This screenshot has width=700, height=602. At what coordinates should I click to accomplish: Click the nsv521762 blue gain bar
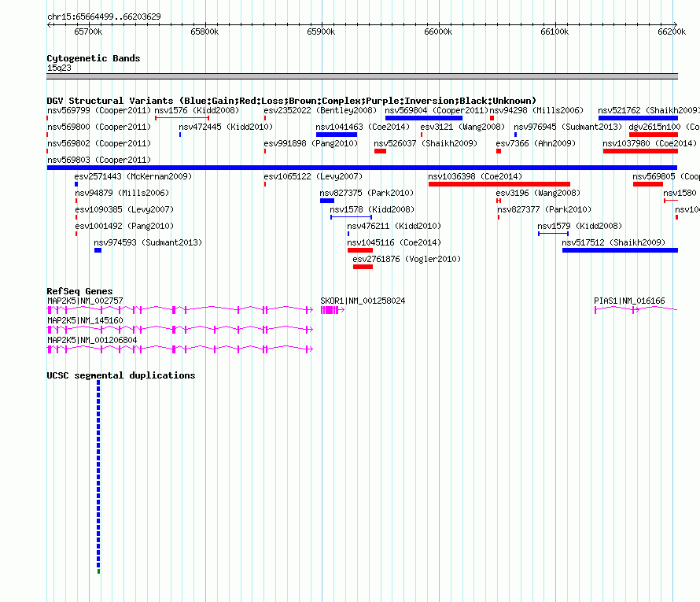tap(638, 118)
